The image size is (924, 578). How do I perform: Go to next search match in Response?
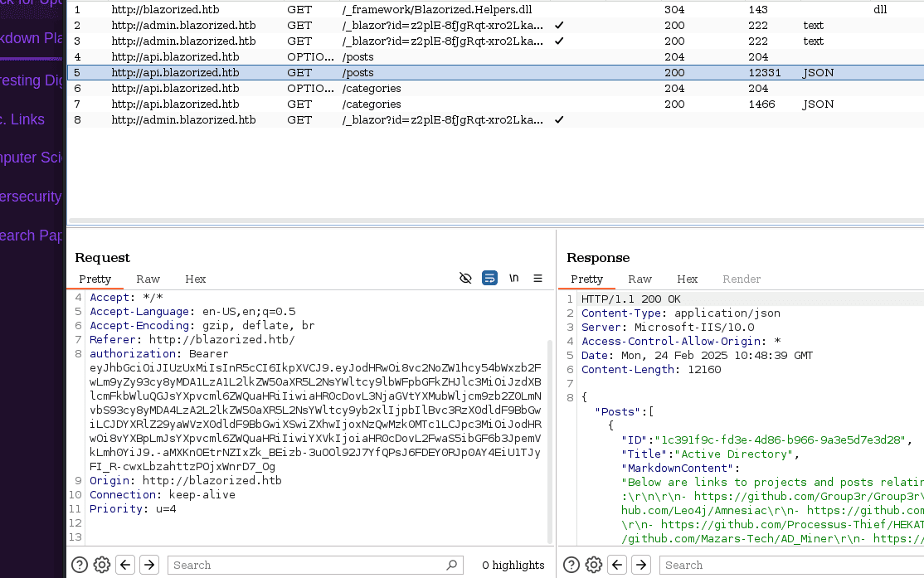[641, 565]
